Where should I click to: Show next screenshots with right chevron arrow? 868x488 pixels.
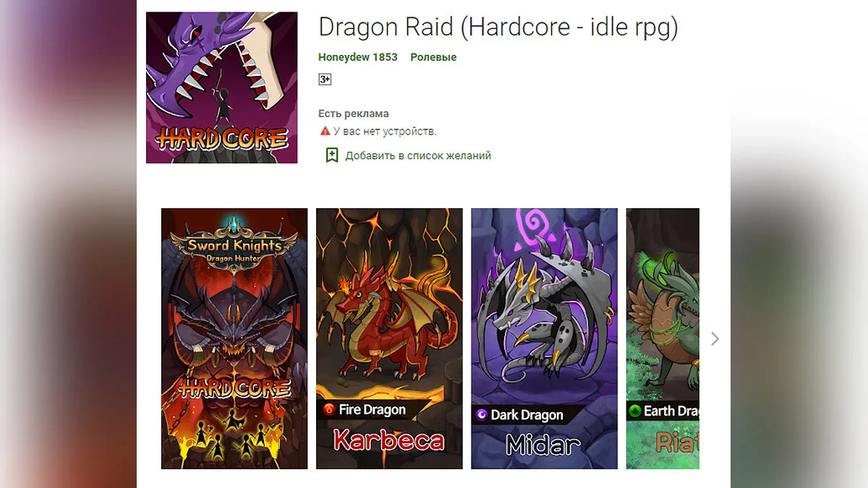(x=715, y=338)
